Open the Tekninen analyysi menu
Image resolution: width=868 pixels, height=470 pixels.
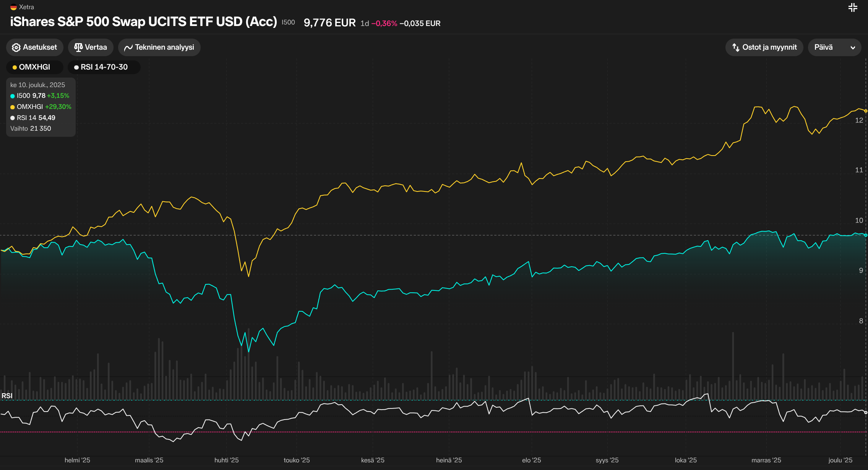pyautogui.click(x=164, y=47)
